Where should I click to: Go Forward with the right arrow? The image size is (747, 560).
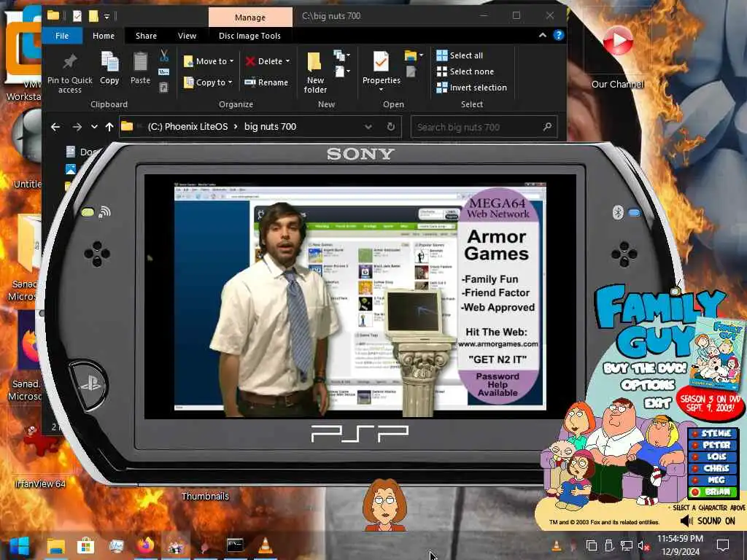click(77, 127)
